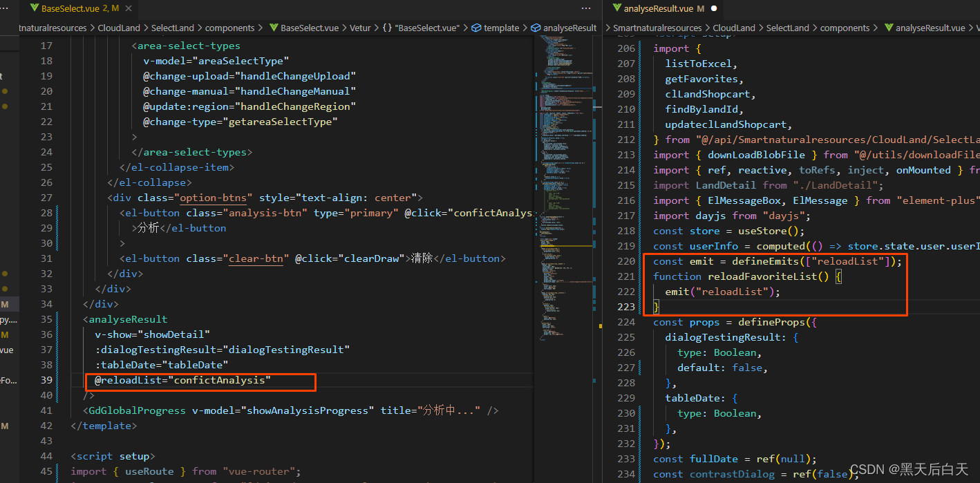Open the More Actions ellipsis menu
The width and height of the screenshot is (980, 483).
tap(586, 8)
